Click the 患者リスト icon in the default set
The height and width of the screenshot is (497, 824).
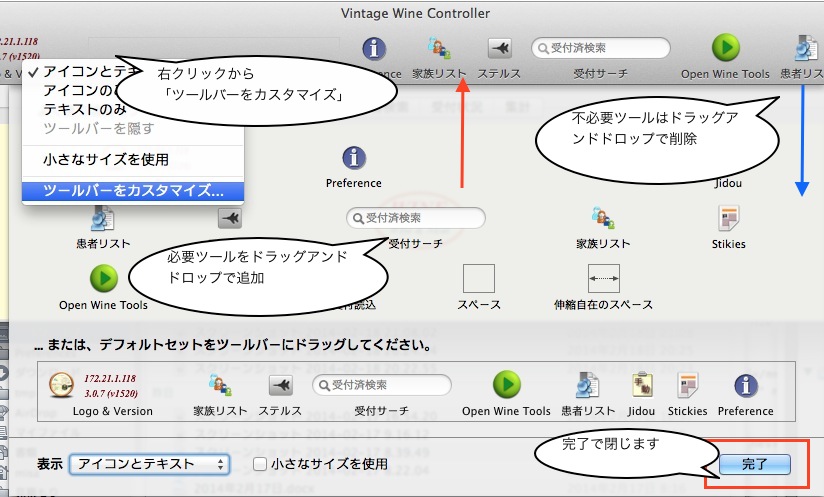click(x=587, y=385)
